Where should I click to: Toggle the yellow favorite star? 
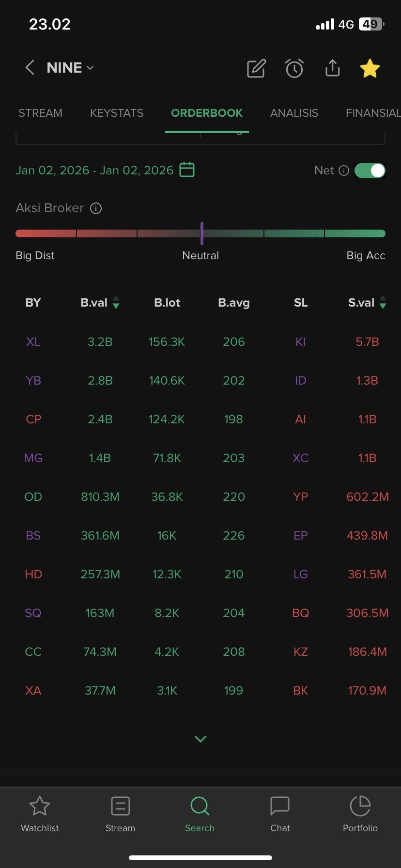click(x=370, y=68)
